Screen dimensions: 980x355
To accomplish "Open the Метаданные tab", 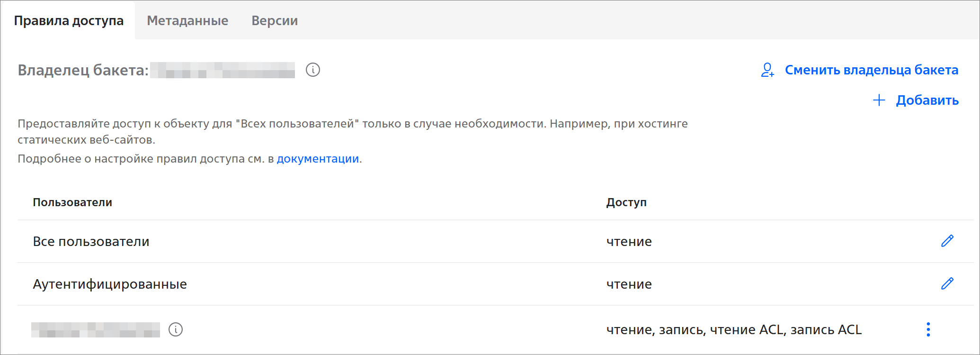I will tap(187, 21).
